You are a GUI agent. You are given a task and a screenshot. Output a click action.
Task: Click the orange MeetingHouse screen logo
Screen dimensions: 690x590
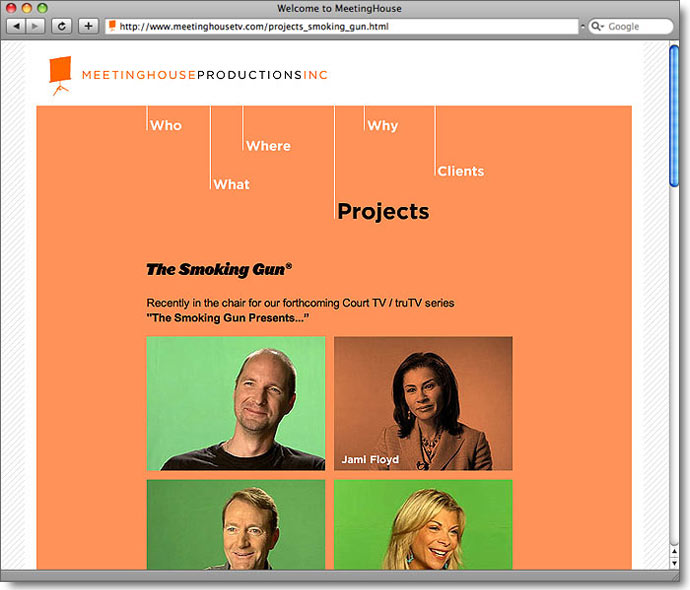[x=60, y=75]
